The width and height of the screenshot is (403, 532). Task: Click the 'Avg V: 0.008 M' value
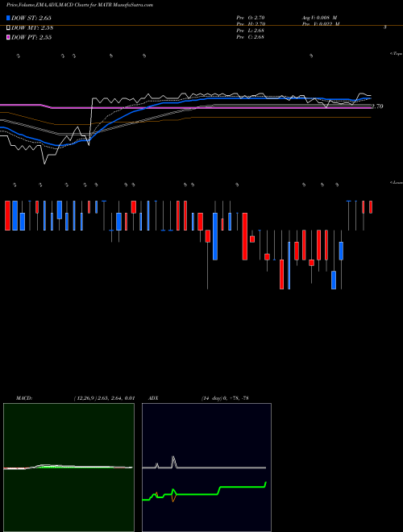[x=318, y=17]
